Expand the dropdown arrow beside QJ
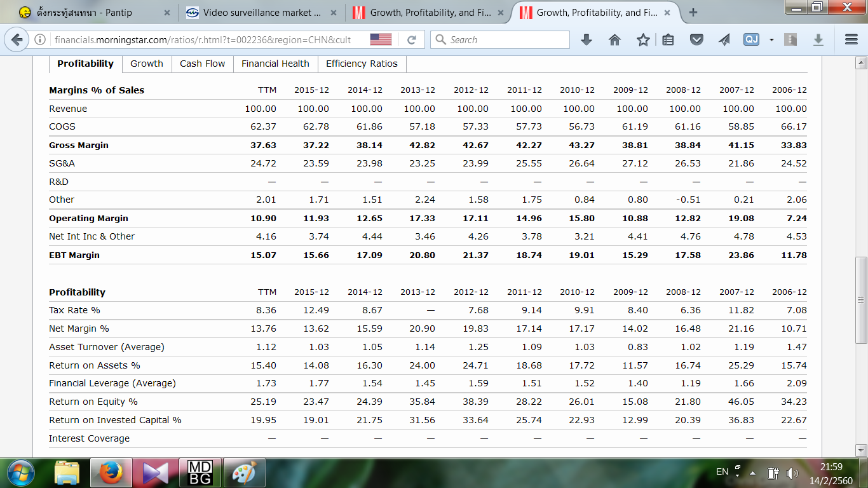Image resolution: width=868 pixels, height=488 pixels. [771, 40]
